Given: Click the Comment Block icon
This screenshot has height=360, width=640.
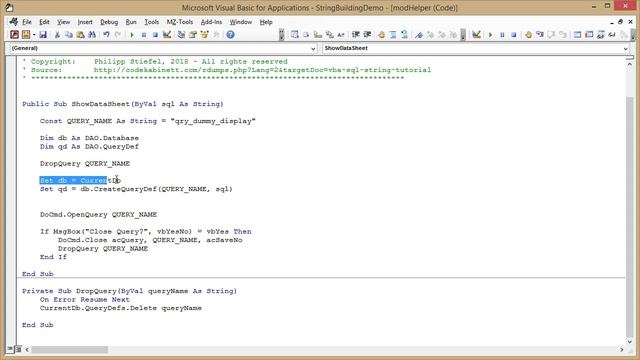Looking at the screenshot, I should coord(393,35).
